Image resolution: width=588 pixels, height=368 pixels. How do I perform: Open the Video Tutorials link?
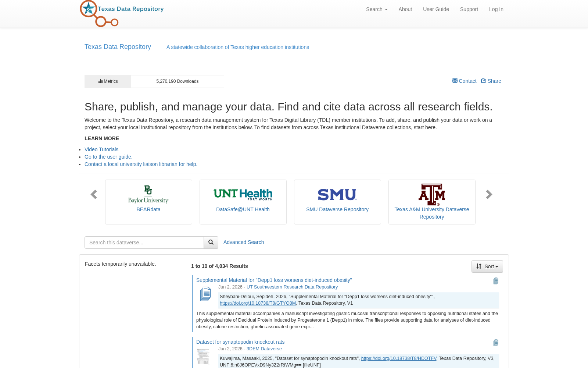101,149
